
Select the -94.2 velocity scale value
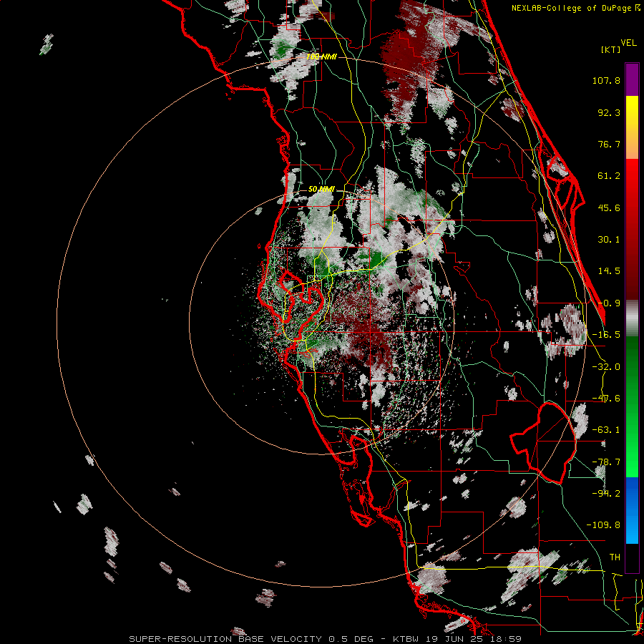(606, 494)
